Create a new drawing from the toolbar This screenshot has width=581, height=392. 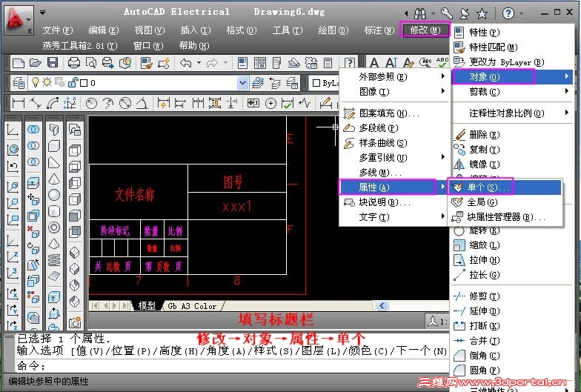(18, 63)
